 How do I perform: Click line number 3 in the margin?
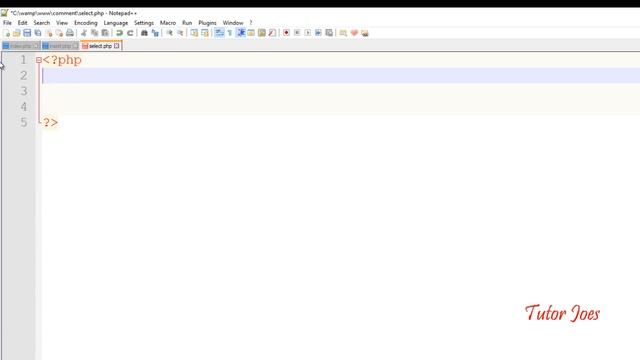(x=24, y=91)
